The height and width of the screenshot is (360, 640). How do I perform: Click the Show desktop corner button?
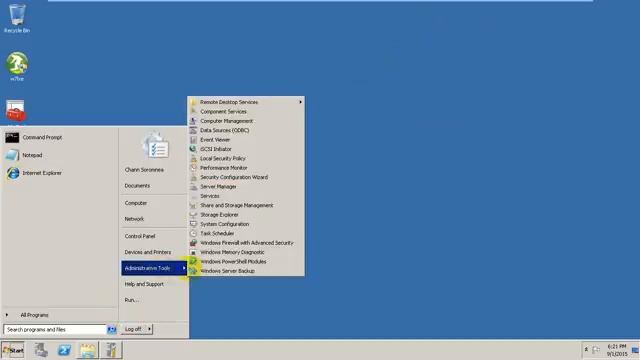click(636, 350)
